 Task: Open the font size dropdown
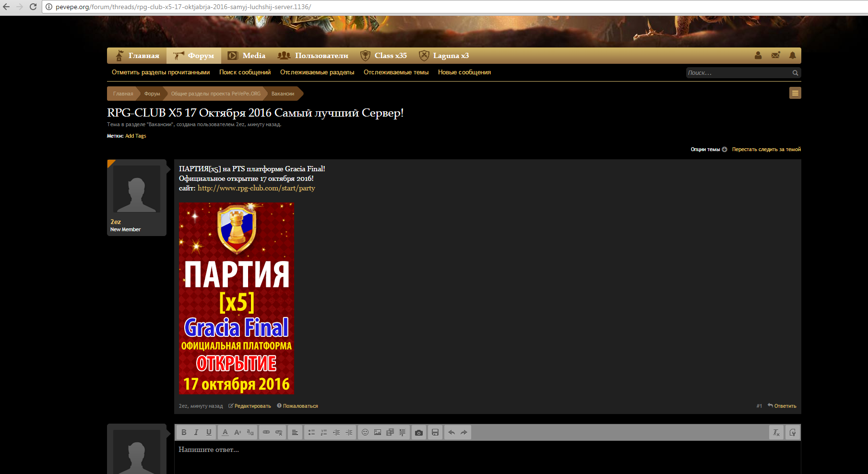click(x=238, y=432)
